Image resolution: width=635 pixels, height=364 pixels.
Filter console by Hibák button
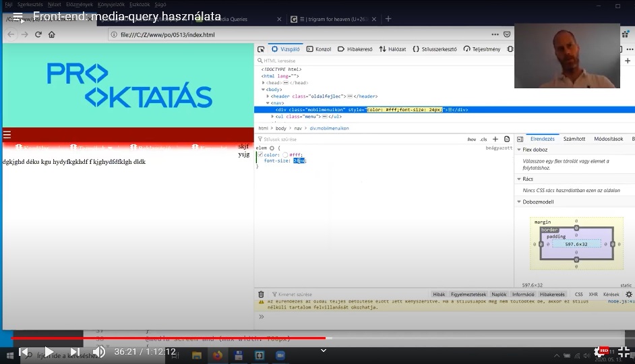pos(439,295)
